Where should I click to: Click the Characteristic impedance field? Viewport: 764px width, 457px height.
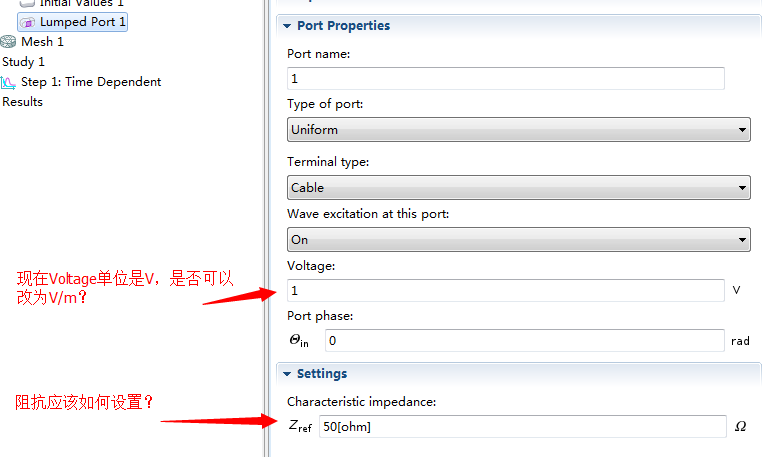[x=522, y=427]
